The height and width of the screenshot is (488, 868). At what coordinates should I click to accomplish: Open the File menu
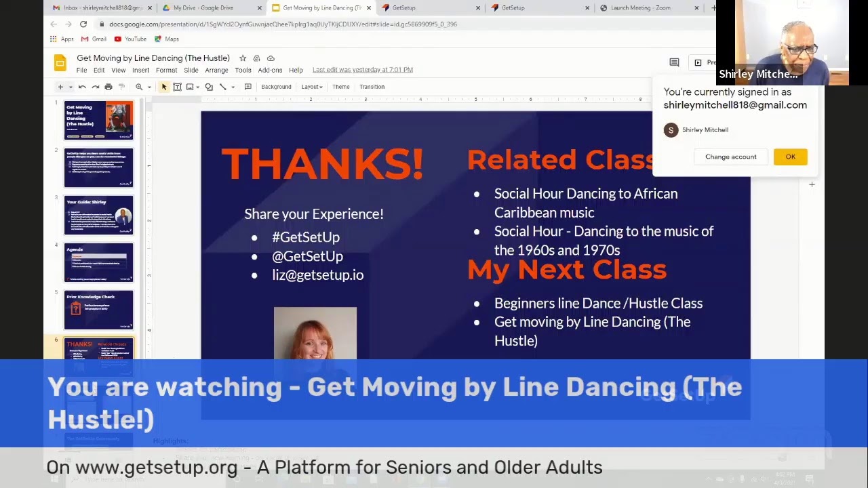(81, 70)
